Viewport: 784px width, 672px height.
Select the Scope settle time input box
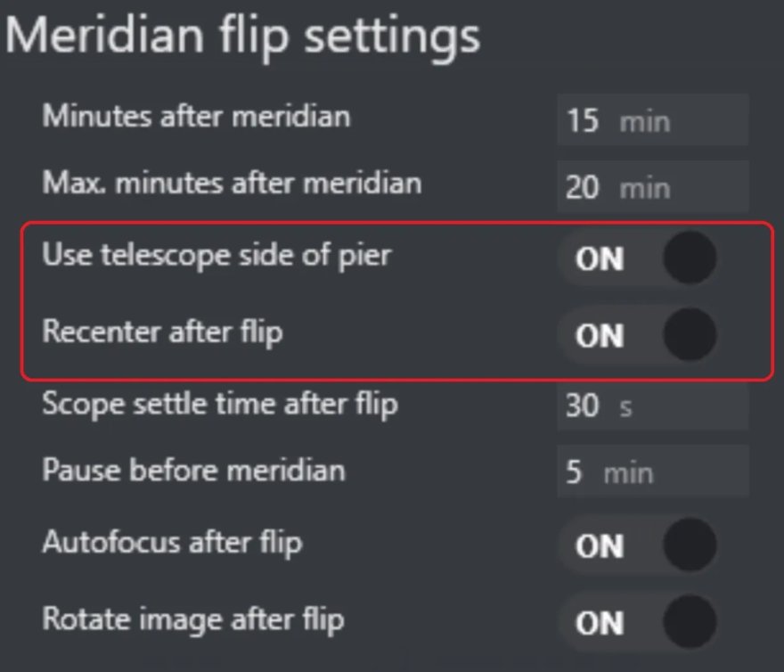tap(652, 406)
